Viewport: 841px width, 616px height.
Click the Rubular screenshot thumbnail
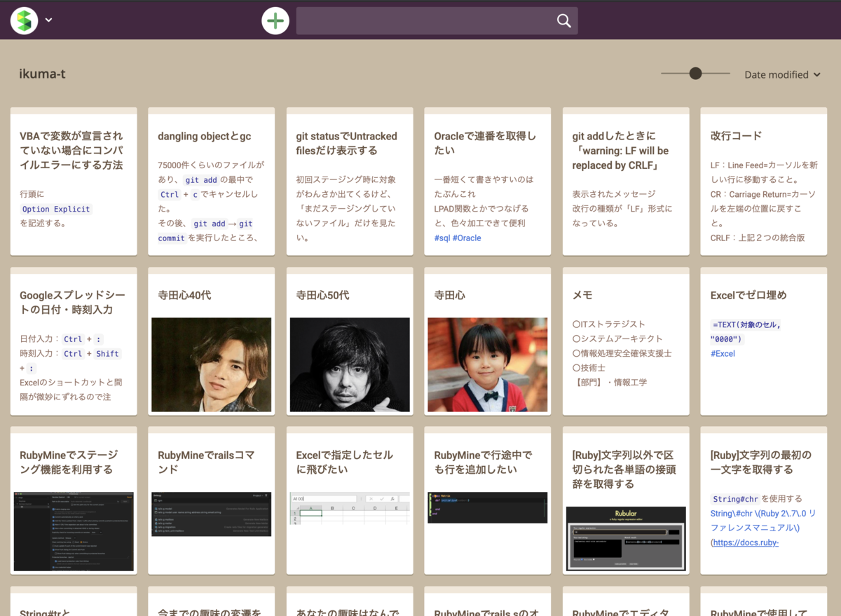click(x=626, y=538)
